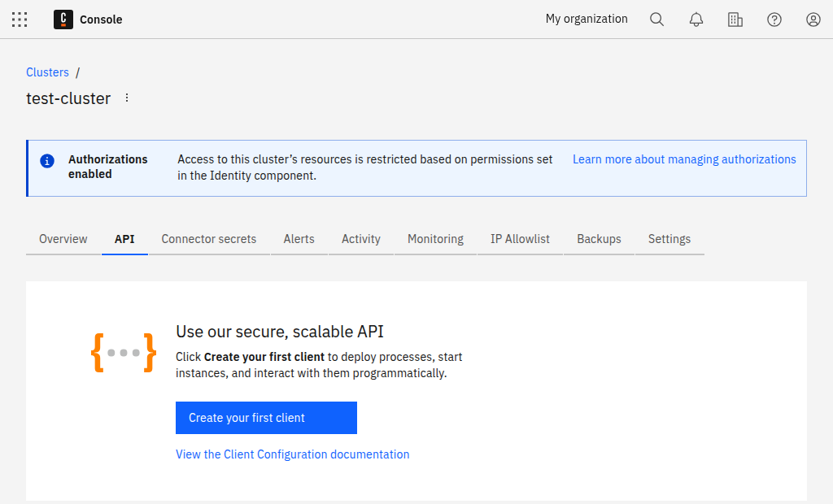Open Learn more about managing authorizations link
The width and height of the screenshot is (833, 504).
coord(684,159)
